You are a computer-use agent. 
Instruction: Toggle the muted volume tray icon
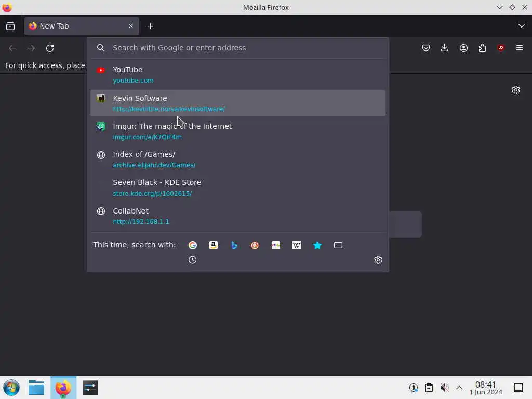pos(444,388)
